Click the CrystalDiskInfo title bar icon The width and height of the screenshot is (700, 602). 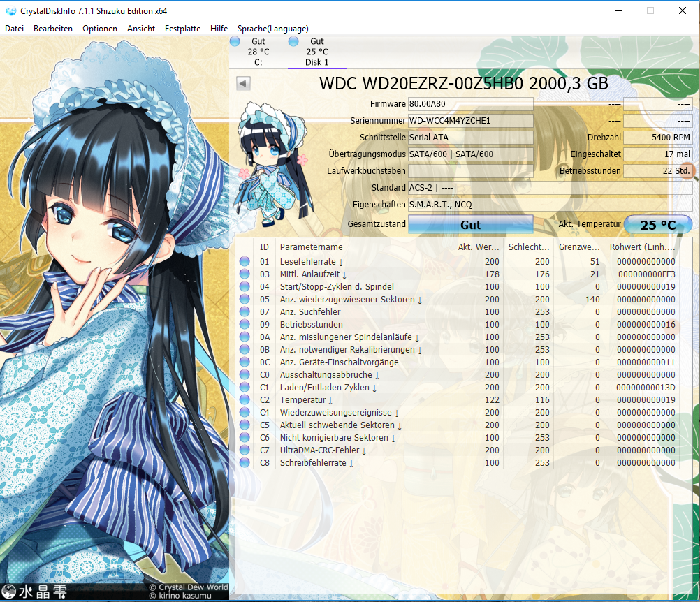(10, 10)
